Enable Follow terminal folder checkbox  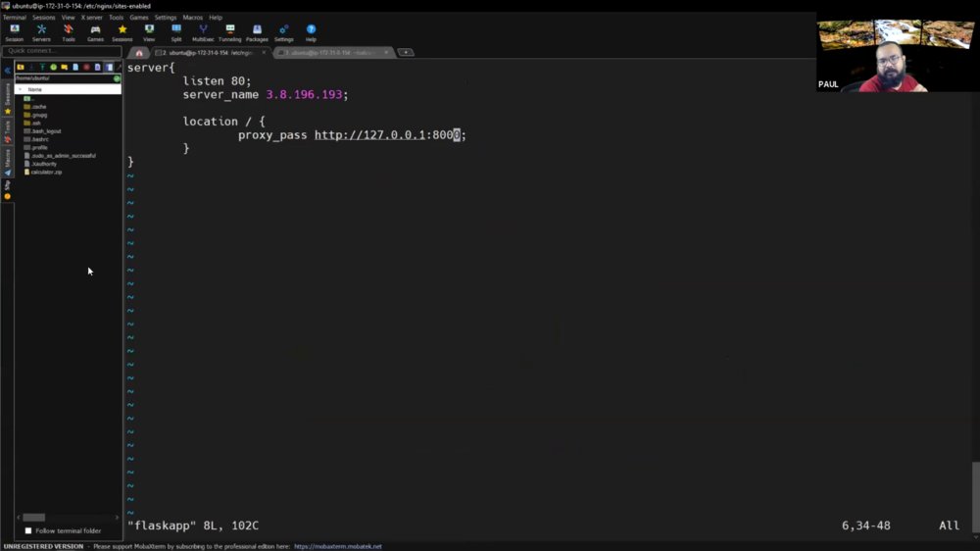click(28, 530)
